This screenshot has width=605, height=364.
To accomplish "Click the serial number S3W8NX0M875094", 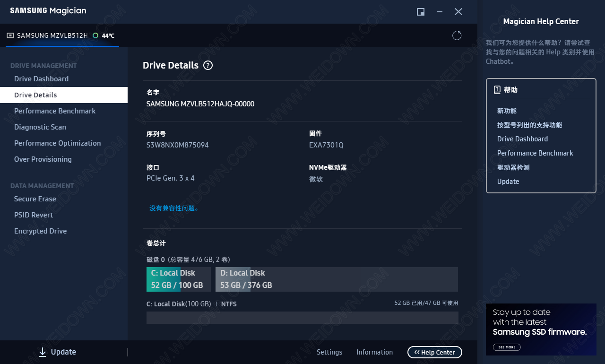I will (178, 145).
